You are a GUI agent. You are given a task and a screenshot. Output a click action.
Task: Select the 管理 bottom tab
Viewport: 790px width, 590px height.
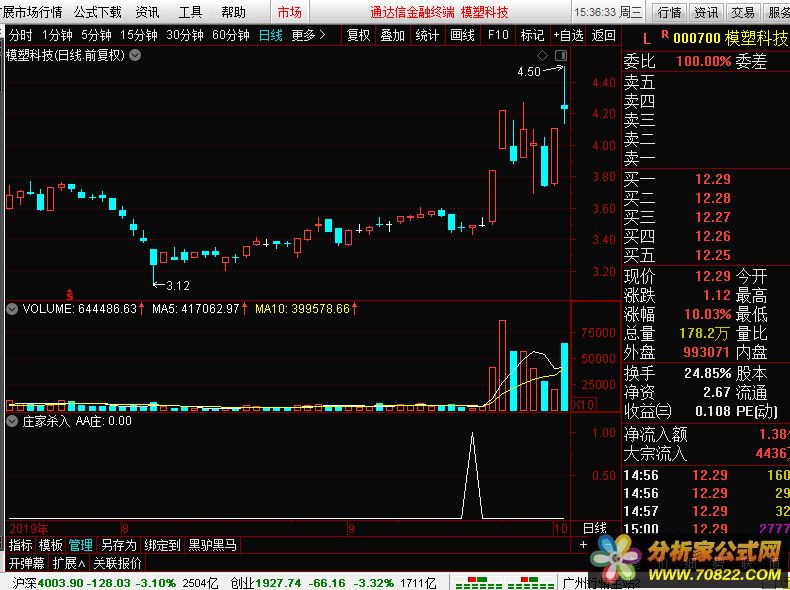click(81, 545)
